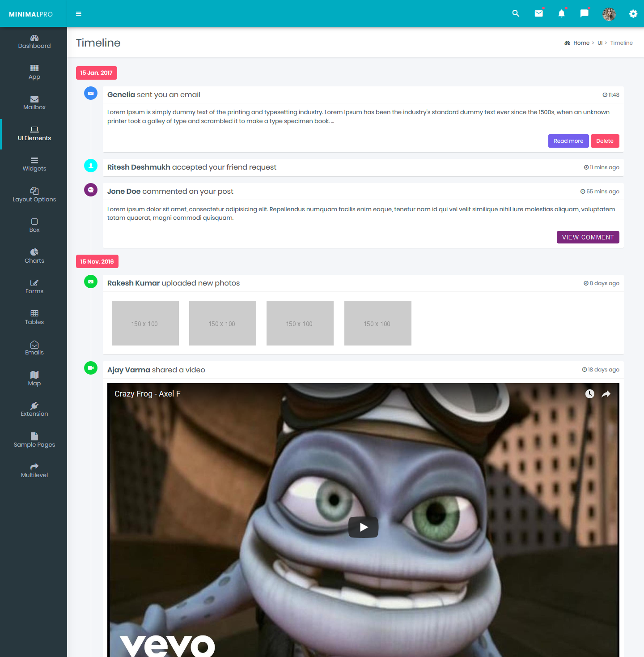
Task: Click the VIEW COMMENT button
Action: [588, 237]
